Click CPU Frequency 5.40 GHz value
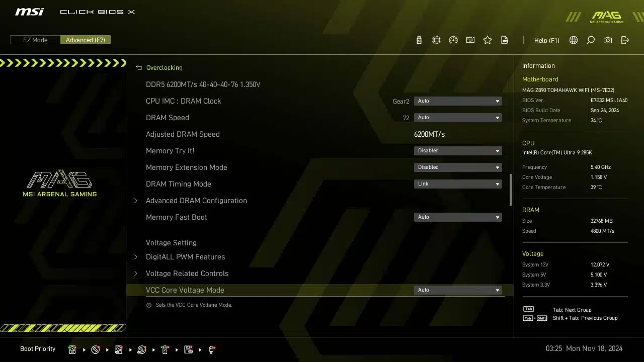The image size is (644, 362). click(601, 167)
